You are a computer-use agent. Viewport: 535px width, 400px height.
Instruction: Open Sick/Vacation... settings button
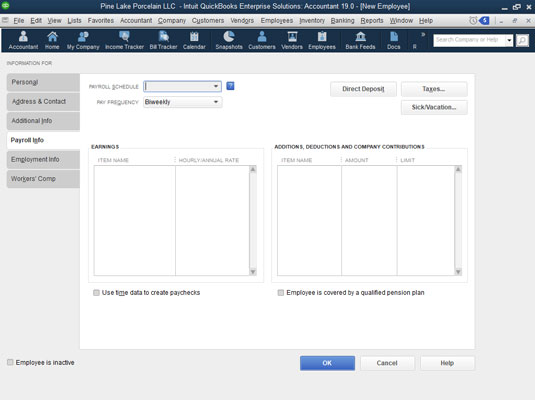[x=434, y=107]
